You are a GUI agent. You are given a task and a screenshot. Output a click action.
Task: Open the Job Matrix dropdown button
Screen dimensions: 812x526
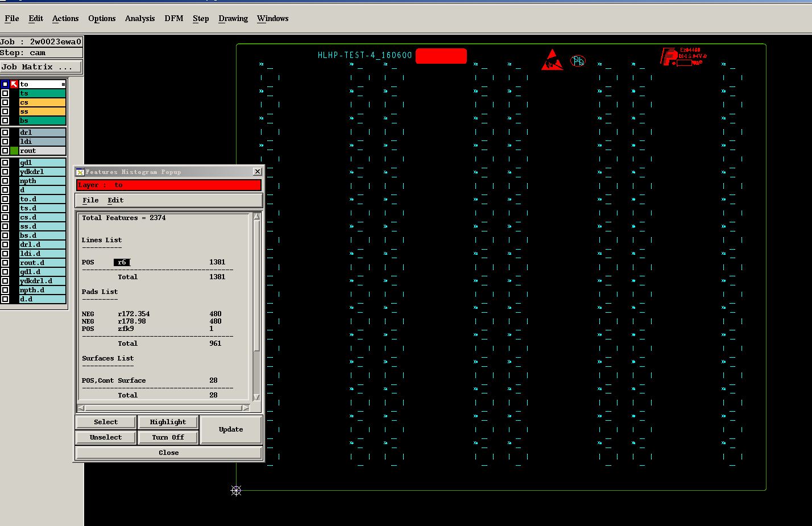pyautogui.click(x=41, y=67)
